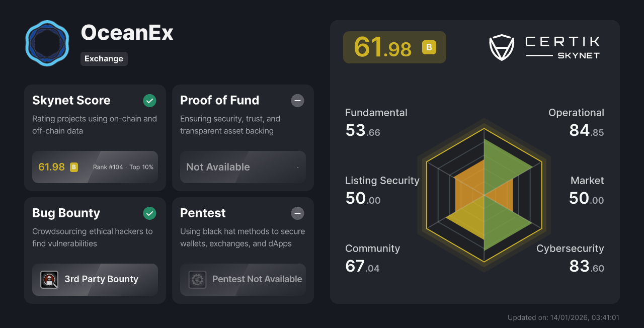This screenshot has height=328, width=644.
Task: Click the minus status indicator on Proof of Fund
Action: point(297,101)
